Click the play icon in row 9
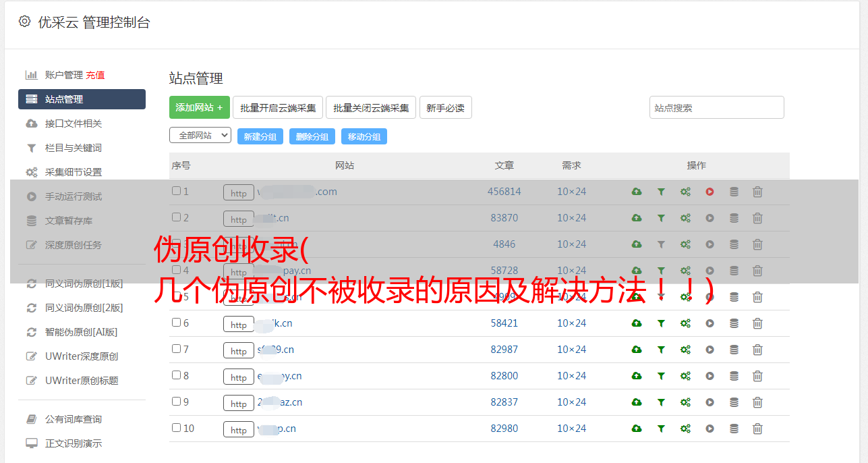The height and width of the screenshot is (463, 868). click(x=710, y=402)
